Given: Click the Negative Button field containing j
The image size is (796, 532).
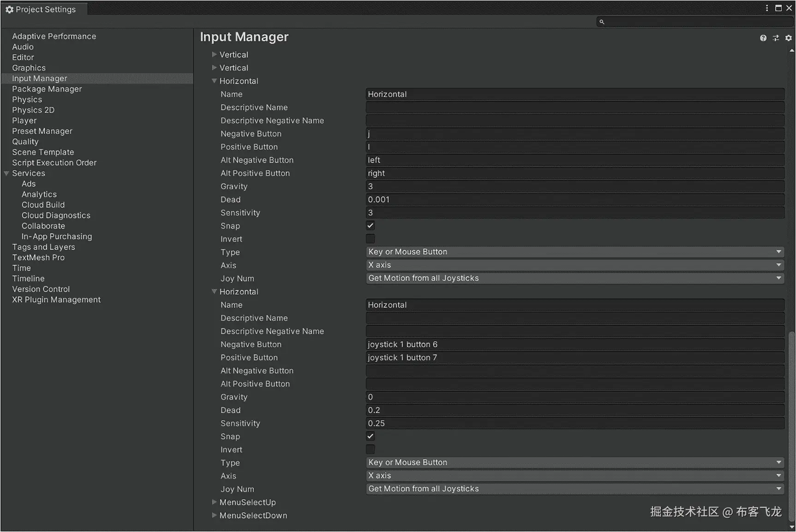Looking at the screenshot, I should point(575,134).
